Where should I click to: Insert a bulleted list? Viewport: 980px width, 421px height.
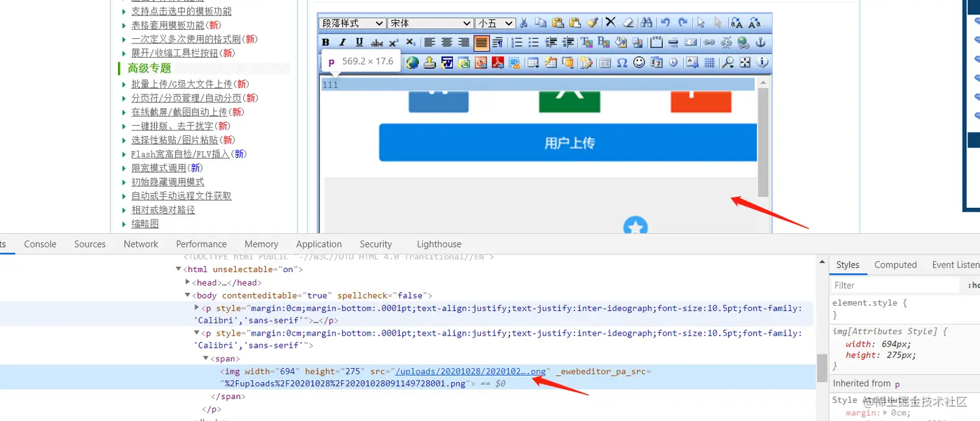click(533, 42)
